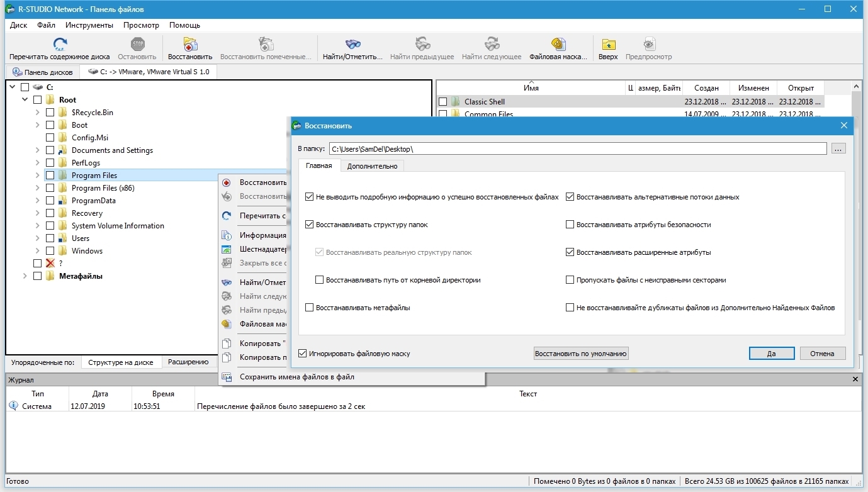Click Найти предыдущее toolbar icon

tap(422, 44)
